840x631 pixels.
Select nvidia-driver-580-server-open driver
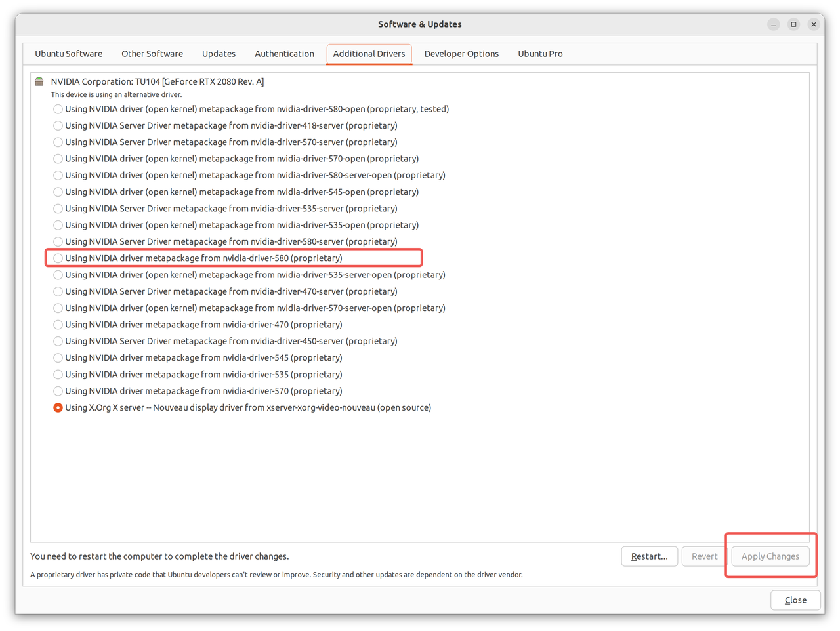249,175
